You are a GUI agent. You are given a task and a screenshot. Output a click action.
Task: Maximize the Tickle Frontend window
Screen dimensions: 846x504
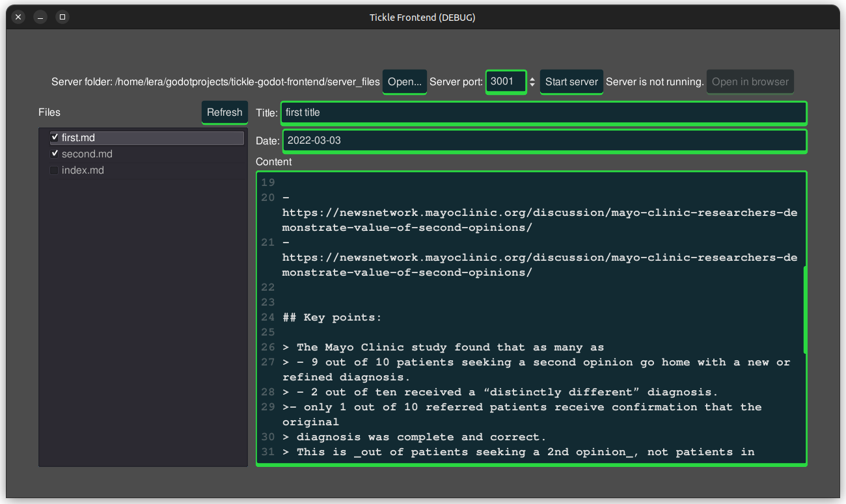(62, 18)
